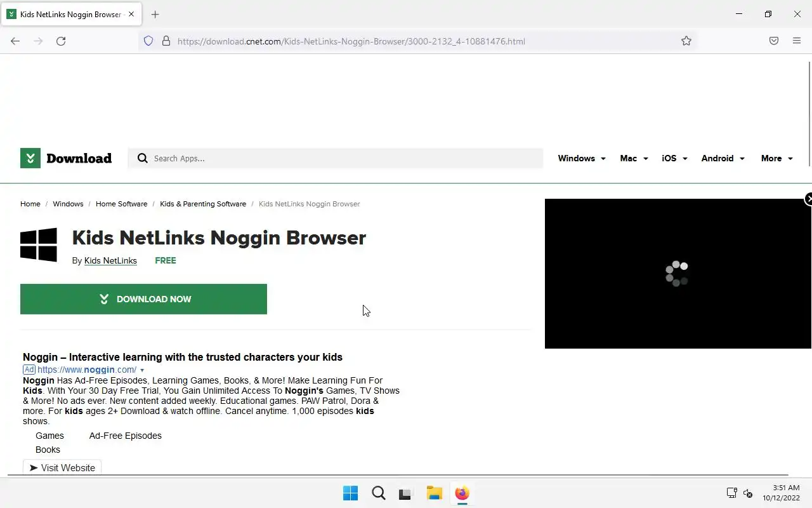This screenshot has height=508, width=812.
Task: Close the Kids NetLinks Noggin Browser tab
Action: click(131, 14)
